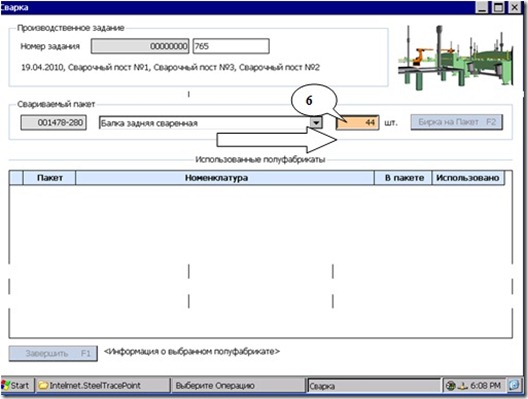Click the В пакете column header

[403, 178]
